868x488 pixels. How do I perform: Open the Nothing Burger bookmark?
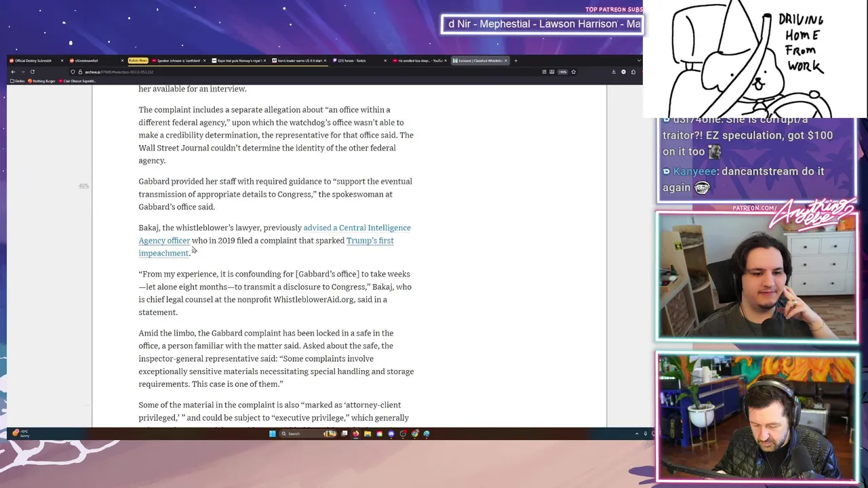tap(41, 81)
